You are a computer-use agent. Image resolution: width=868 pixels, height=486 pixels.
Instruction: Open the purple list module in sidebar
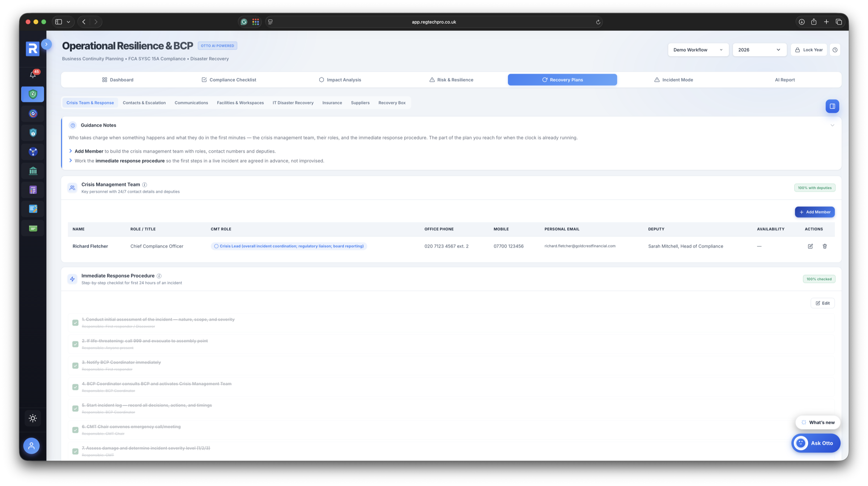pyautogui.click(x=33, y=190)
